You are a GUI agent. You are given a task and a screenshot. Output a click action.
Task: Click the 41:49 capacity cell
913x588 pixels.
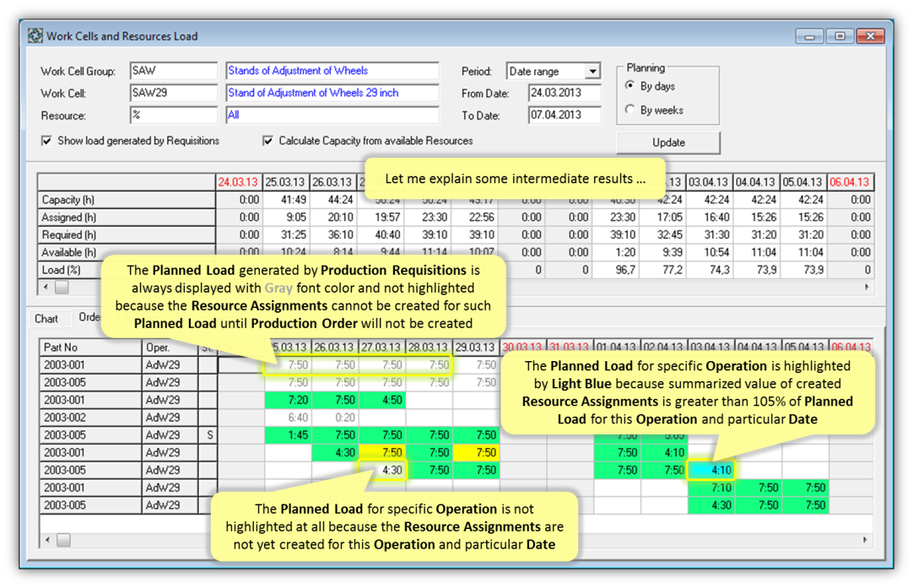pos(286,200)
